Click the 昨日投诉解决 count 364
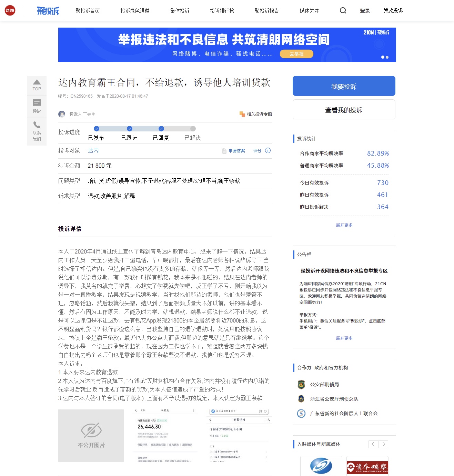The image size is (454, 476). 383,207
